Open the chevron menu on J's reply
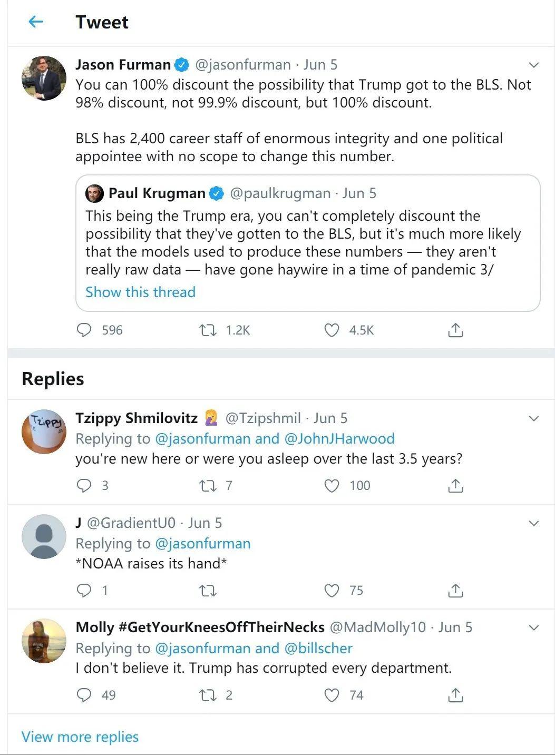The image size is (555, 756). point(534,524)
